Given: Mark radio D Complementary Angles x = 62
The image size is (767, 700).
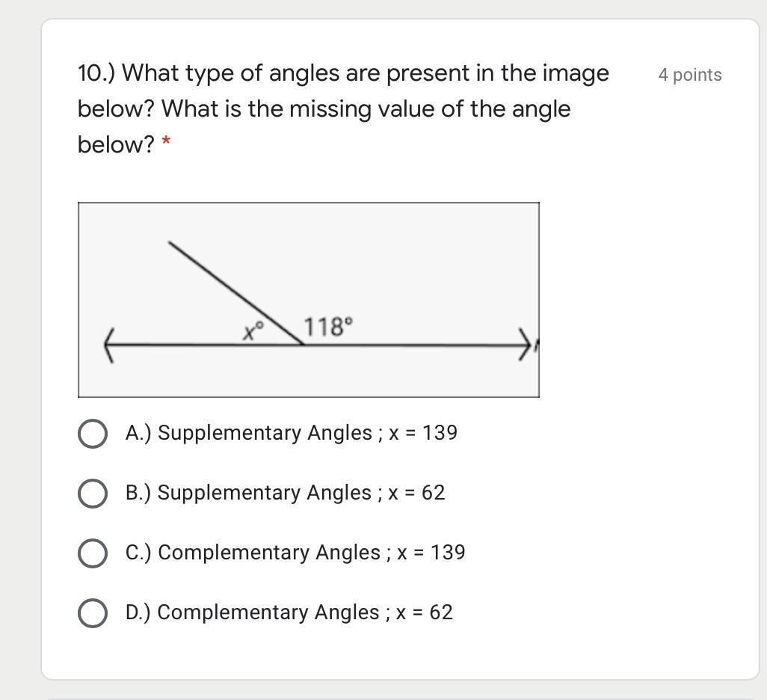Looking at the screenshot, I should pyautogui.click(x=92, y=613).
